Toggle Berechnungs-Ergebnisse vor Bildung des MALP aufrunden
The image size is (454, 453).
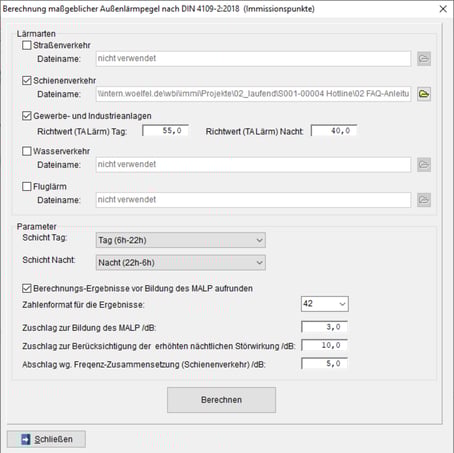pos(27,288)
